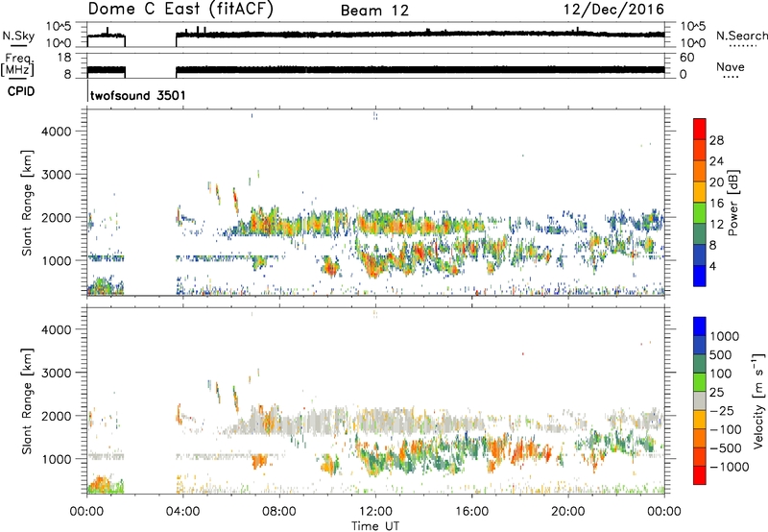The height and width of the screenshot is (532, 768).
Task: Click the 'N.Search' legend label
Action: (x=741, y=36)
